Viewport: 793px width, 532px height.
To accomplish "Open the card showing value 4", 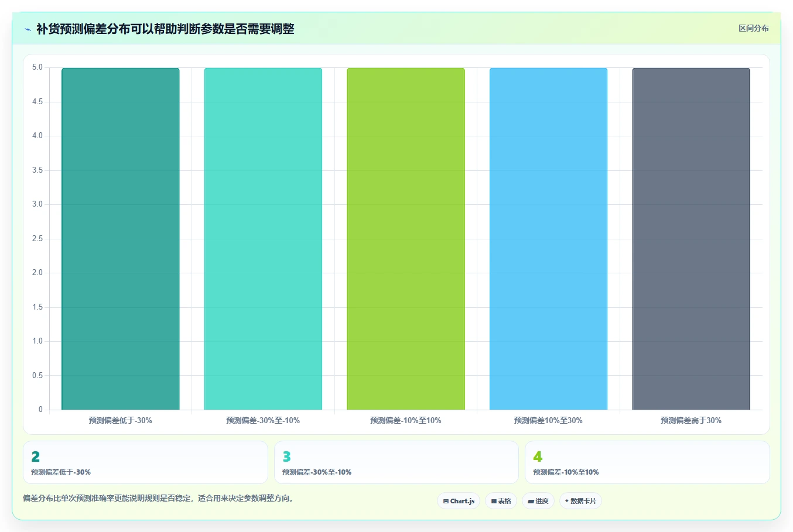I will click(647, 462).
